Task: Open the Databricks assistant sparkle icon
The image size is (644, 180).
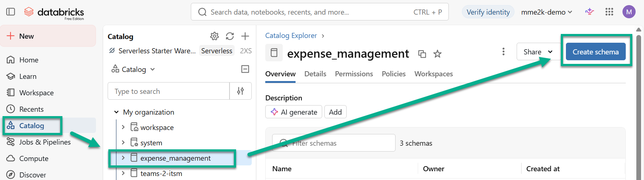Action: 589,12
